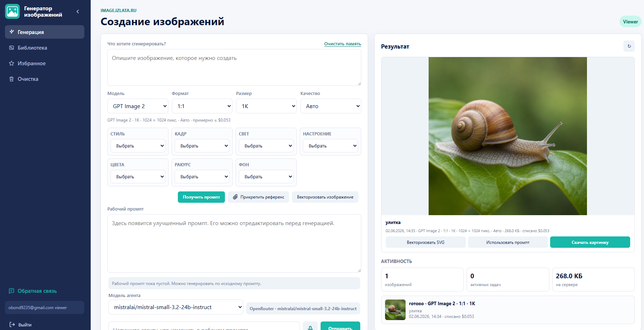The width and height of the screenshot is (644, 330).
Task: Click the refresh icon in Результат panel
Action: tap(629, 46)
